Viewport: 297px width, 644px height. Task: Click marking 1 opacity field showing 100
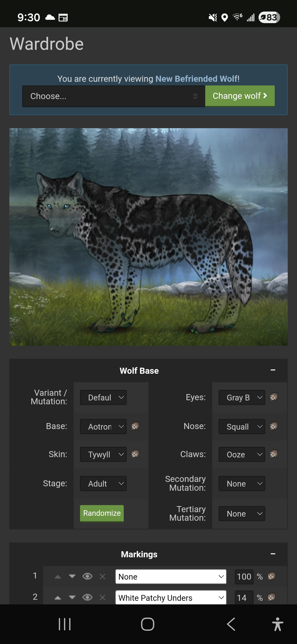pyautogui.click(x=244, y=577)
